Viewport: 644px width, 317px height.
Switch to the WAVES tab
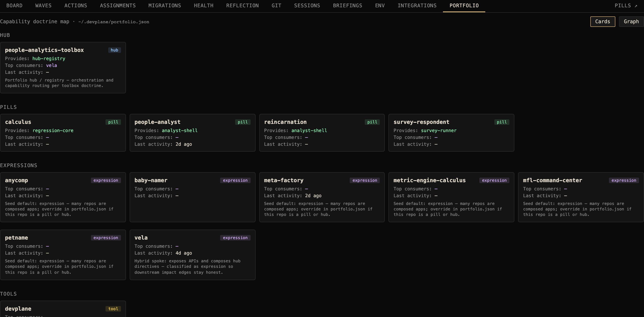pyautogui.click(x=43, y=5)
